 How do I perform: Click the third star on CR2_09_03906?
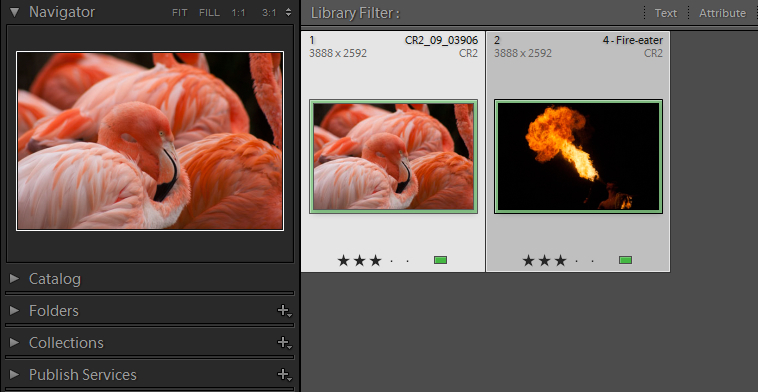[375, 261]
